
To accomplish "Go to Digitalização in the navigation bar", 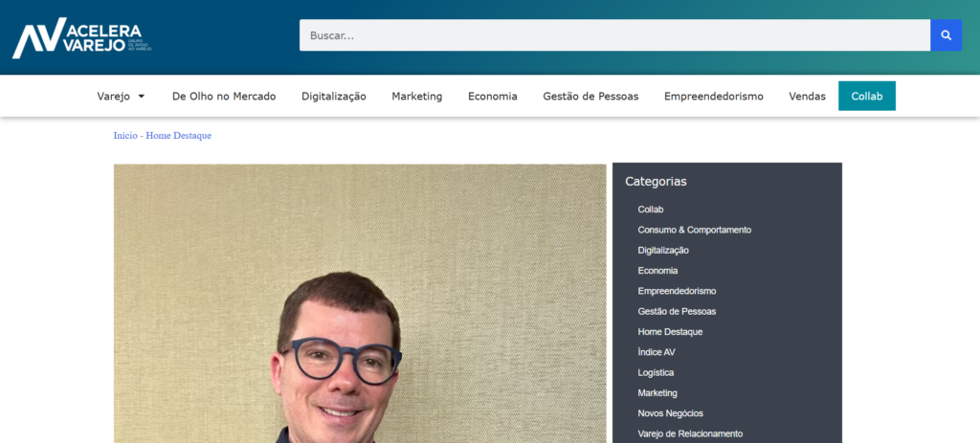I will [334, 97].
